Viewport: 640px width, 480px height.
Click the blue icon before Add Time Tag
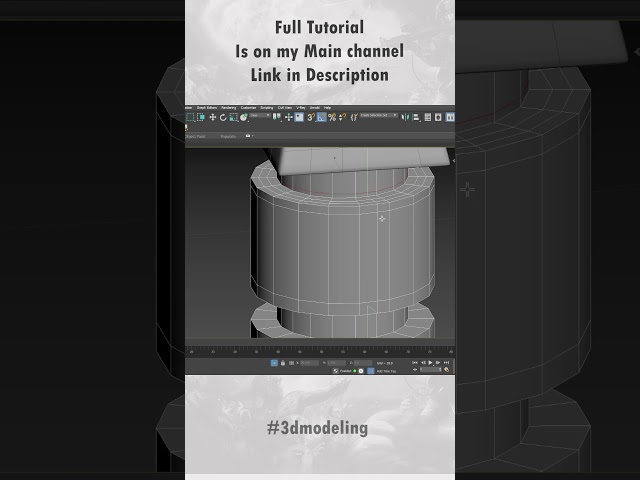point(371,371)
